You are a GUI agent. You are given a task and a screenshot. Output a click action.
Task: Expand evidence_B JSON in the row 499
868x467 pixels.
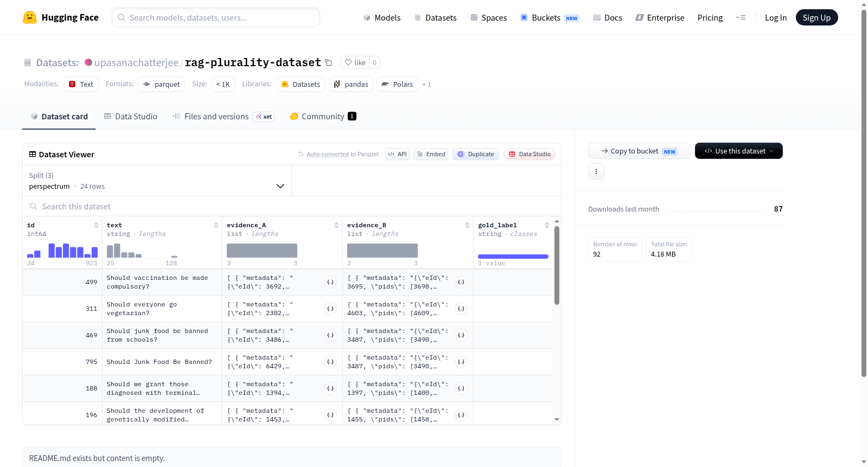[x=461, y=282]
